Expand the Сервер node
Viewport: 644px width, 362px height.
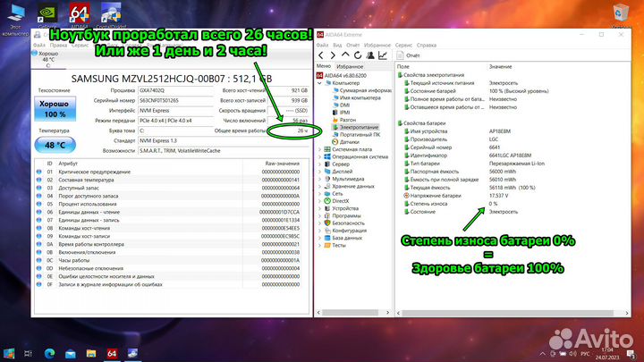click(319, 164)
